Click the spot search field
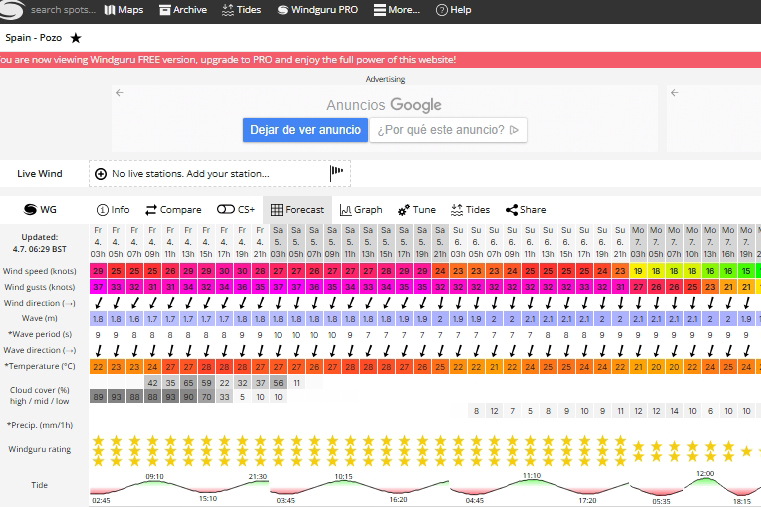 (x=62, y=10)
